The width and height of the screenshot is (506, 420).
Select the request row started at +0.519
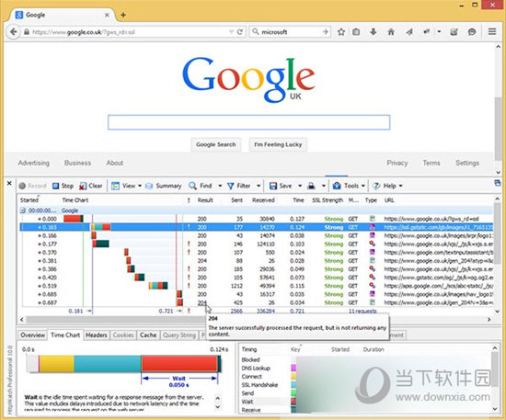click(x=257, y=286)
